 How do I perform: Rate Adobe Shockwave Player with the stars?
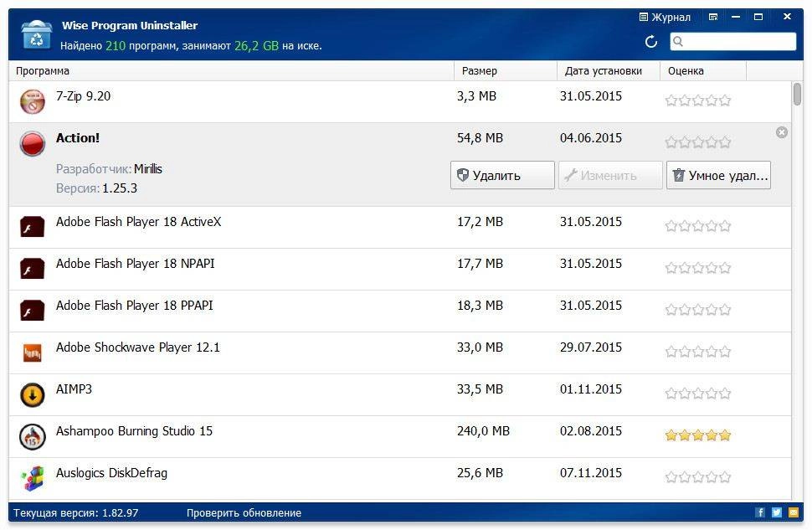(x=698, y=352)
